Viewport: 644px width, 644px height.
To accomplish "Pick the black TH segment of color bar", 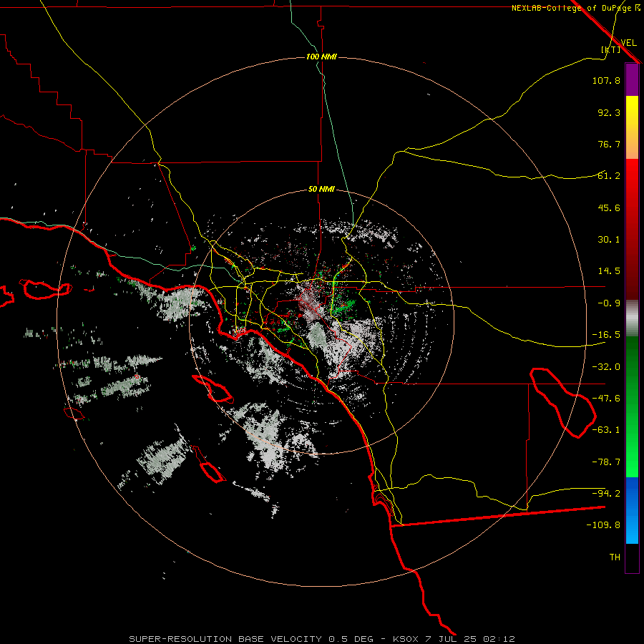I will [x=632, y=558].
